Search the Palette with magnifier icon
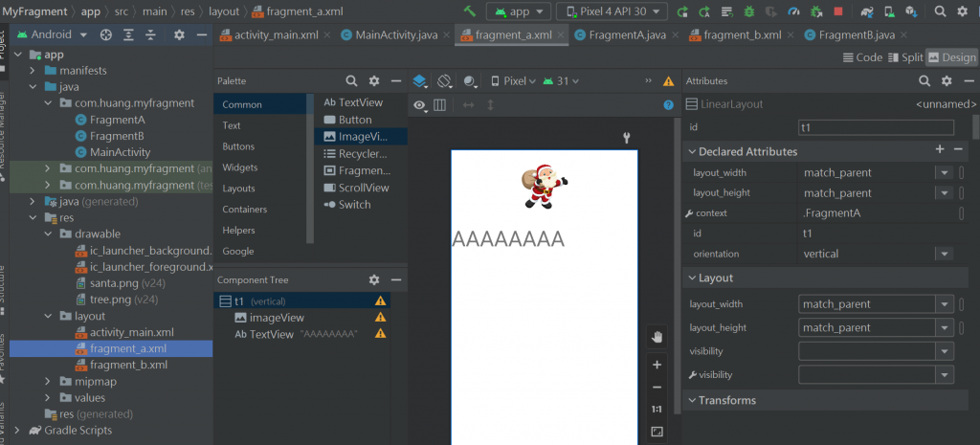980x445 pixels. tap(352, 80)
